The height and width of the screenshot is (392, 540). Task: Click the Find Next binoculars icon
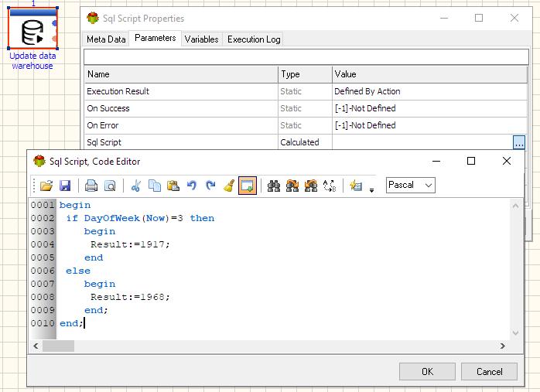click(292, 186)
